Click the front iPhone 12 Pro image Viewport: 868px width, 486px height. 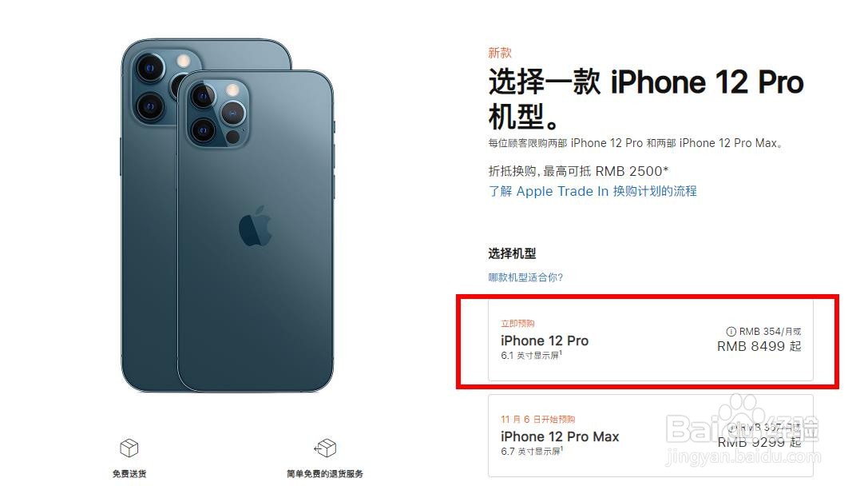tap(256, 231)
